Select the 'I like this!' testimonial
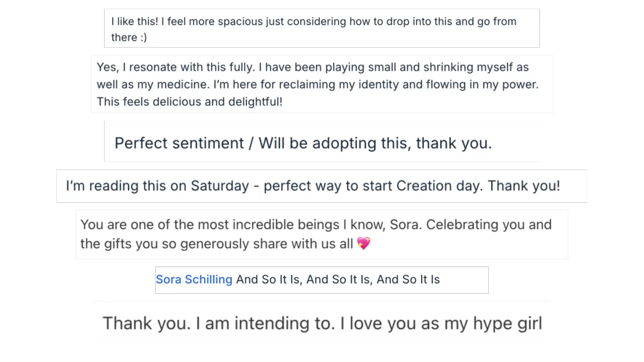 click(322, 28)
